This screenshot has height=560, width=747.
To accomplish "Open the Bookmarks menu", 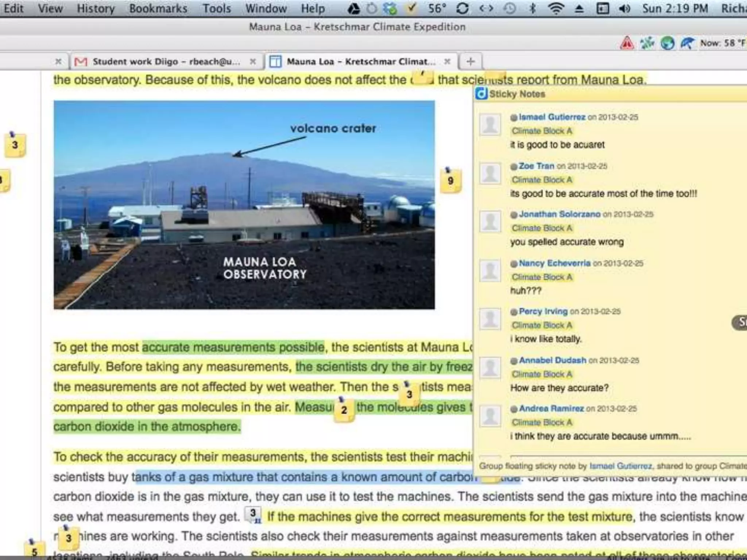I will click(158, 8).
